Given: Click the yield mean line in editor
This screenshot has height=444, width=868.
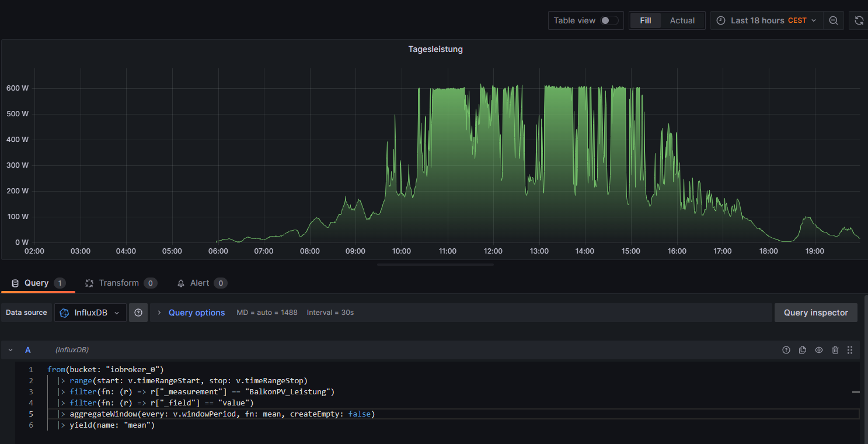Looking at the screenshot, I should (x=106, y=425).
